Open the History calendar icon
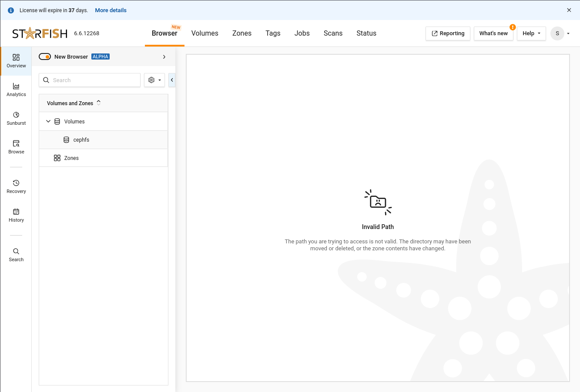Viewport: 580px width, 392px height. (16, 215)
